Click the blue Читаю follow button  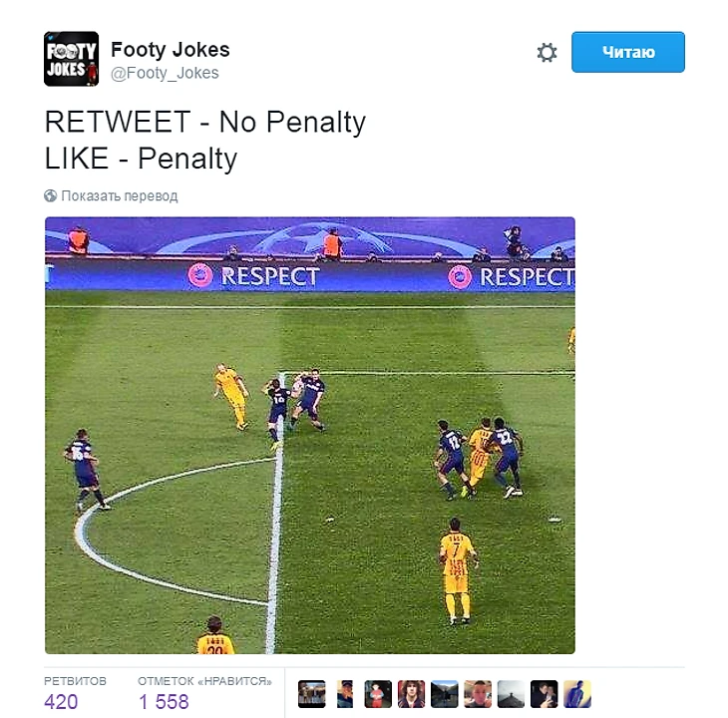tap(627, 52)
